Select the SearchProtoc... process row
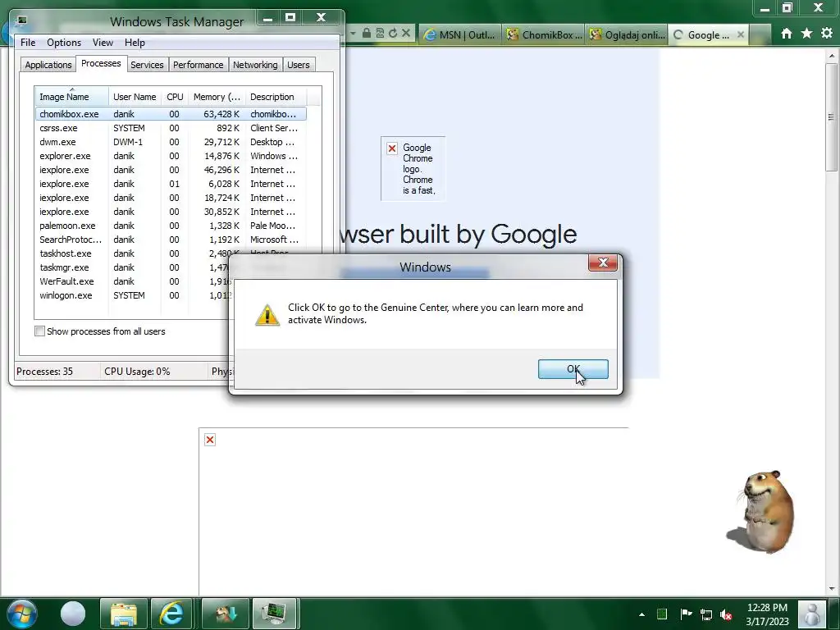The width and height of the screenshot is (840, 630). [171, 240]
